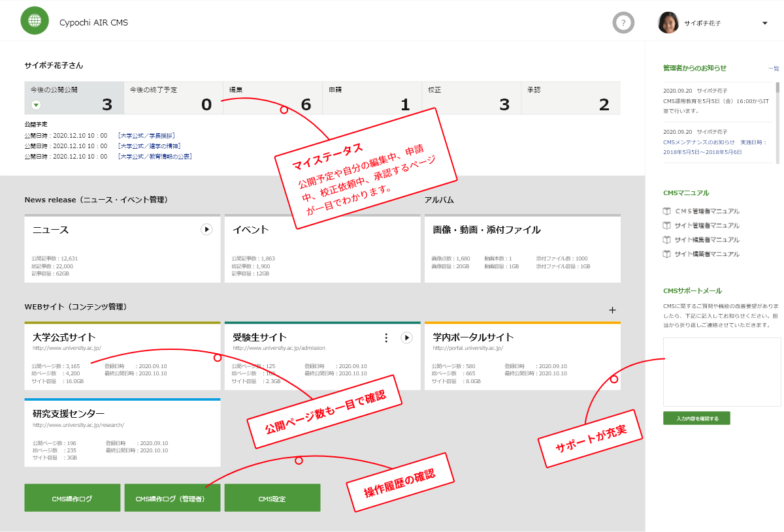784x532 pixels.
Task: Click the plus icon to add website
Action: [x=612, y=310]
